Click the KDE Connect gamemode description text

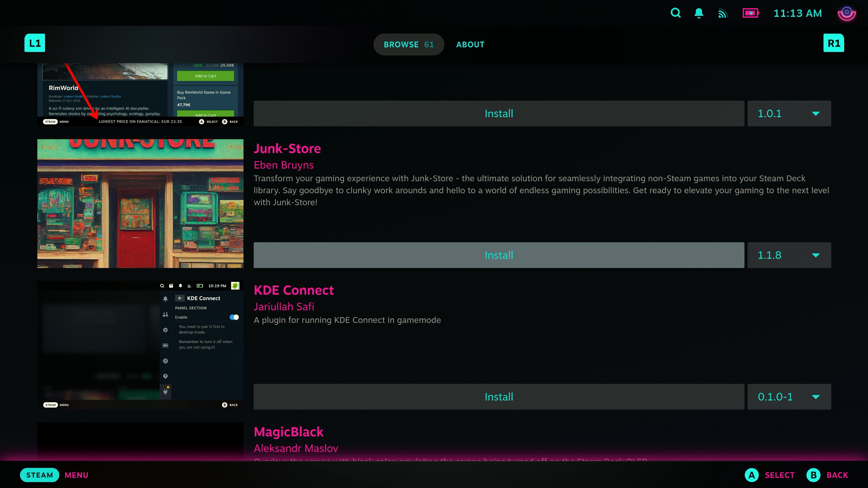347,320
